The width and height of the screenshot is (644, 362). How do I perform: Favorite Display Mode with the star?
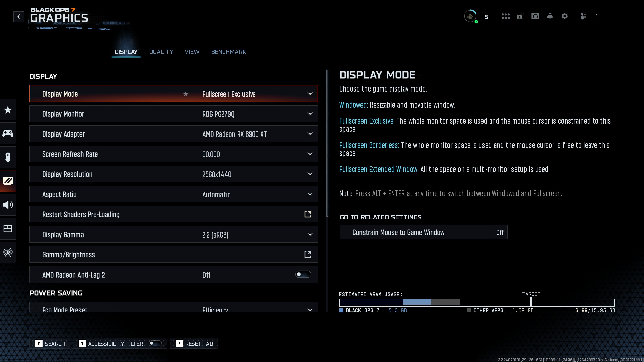click(x=186, y=94)
